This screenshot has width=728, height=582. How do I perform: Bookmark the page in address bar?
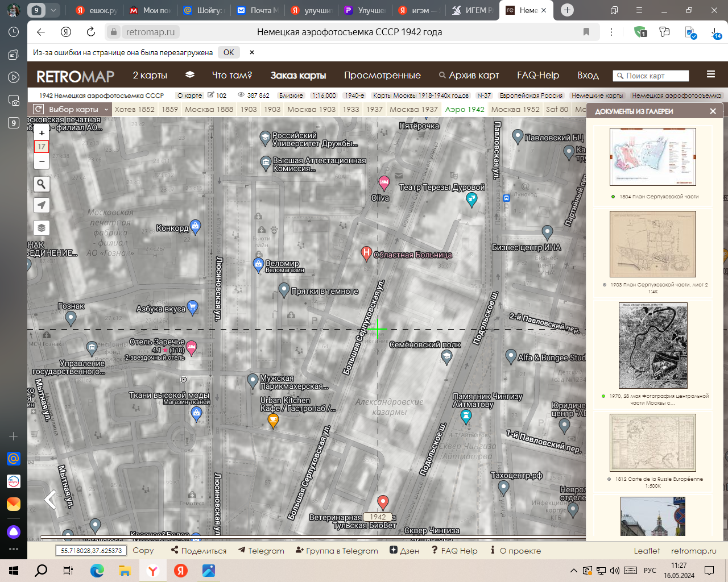(x=586, y=32)
